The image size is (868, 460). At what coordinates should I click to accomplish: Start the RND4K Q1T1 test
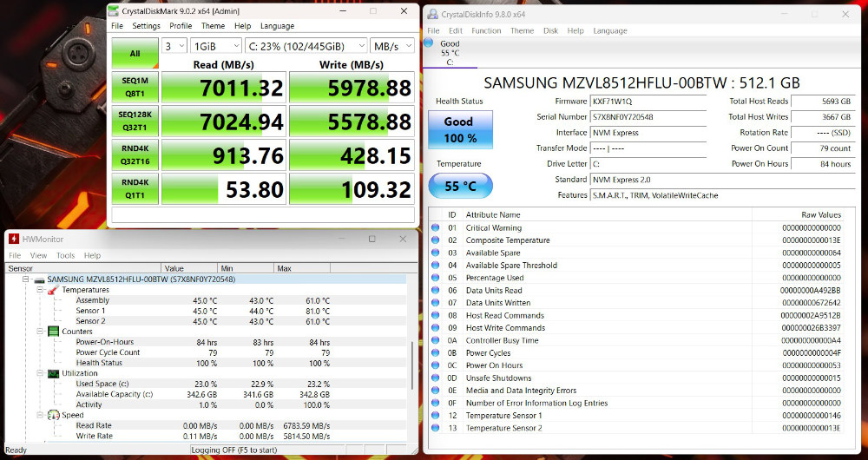pyautogui.click(x=135, y=188)
